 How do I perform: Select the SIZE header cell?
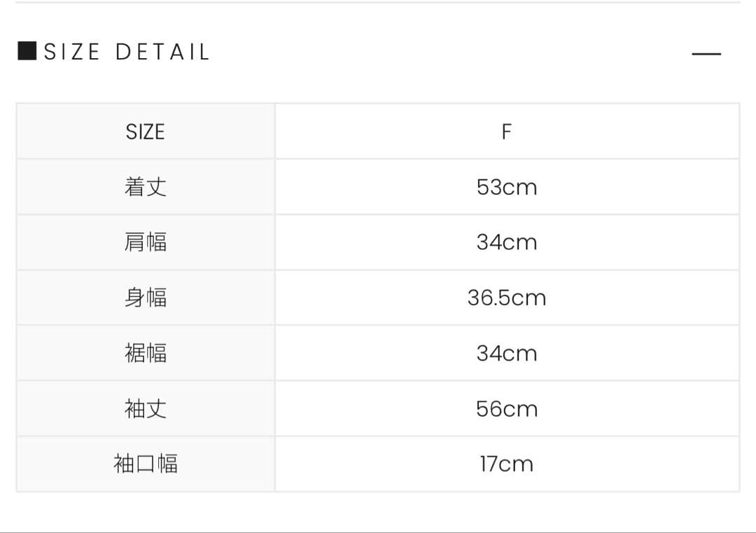(x=145, y=132)
